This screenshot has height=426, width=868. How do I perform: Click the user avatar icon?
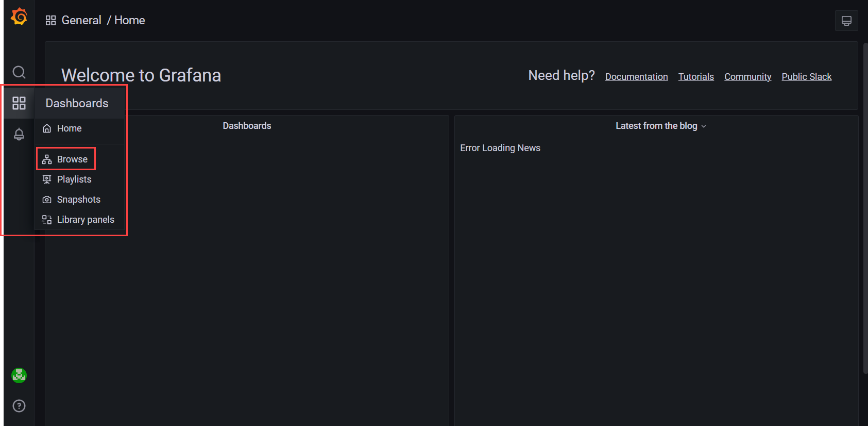(x=19, y=375)
